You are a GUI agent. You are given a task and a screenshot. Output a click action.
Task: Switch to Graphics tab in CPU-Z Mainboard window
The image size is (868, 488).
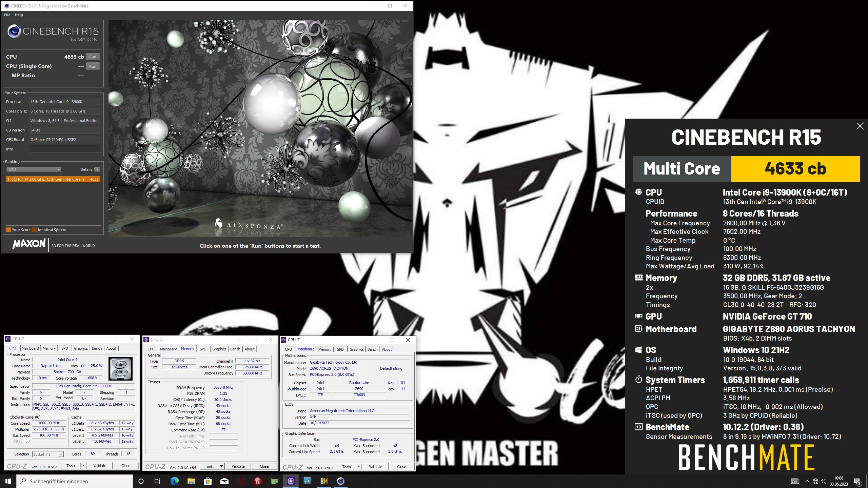(357, 349)
